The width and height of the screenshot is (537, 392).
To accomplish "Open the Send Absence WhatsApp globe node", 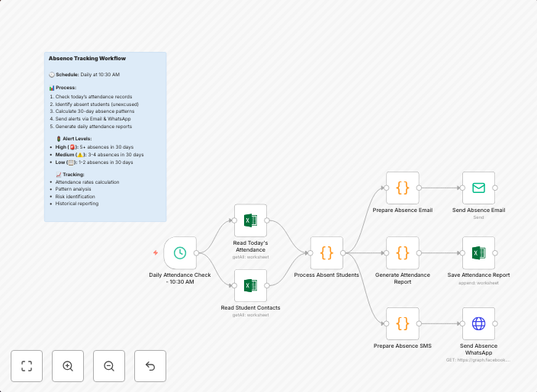I will [478, 323].
